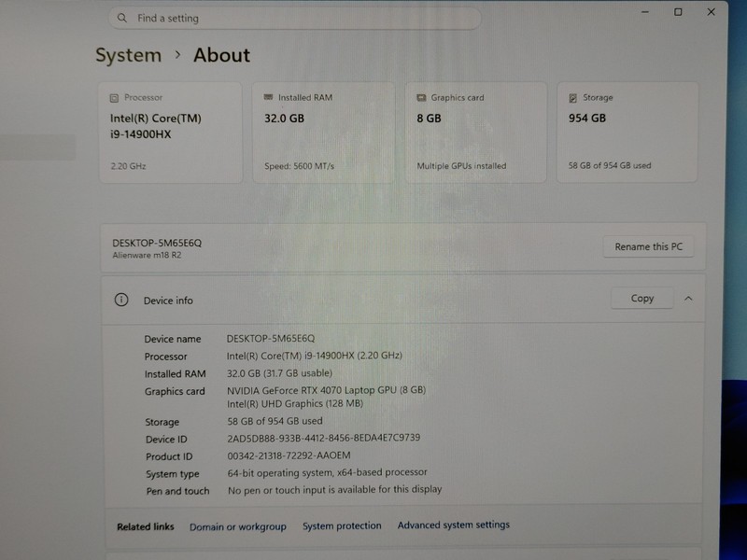Select the Storage 954 GB card

click(x=627, y=132)
